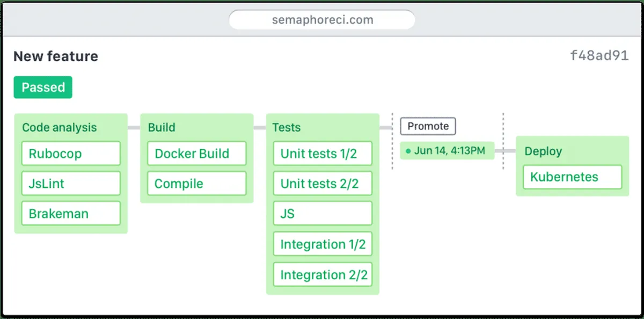Image resolution: width=644 pixels, height=319 pixels.
Task: Open the JsLint job
Action: coord(71,184)
